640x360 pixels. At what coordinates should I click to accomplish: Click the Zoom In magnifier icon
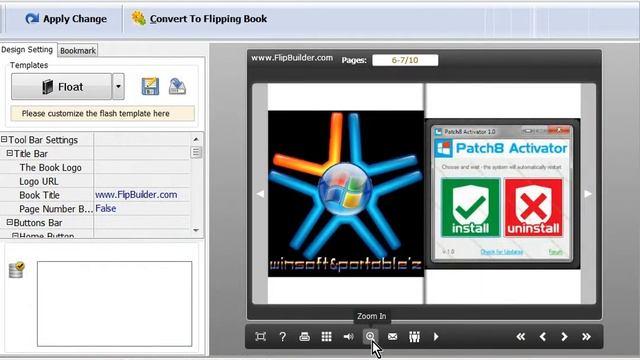[370, 337]
